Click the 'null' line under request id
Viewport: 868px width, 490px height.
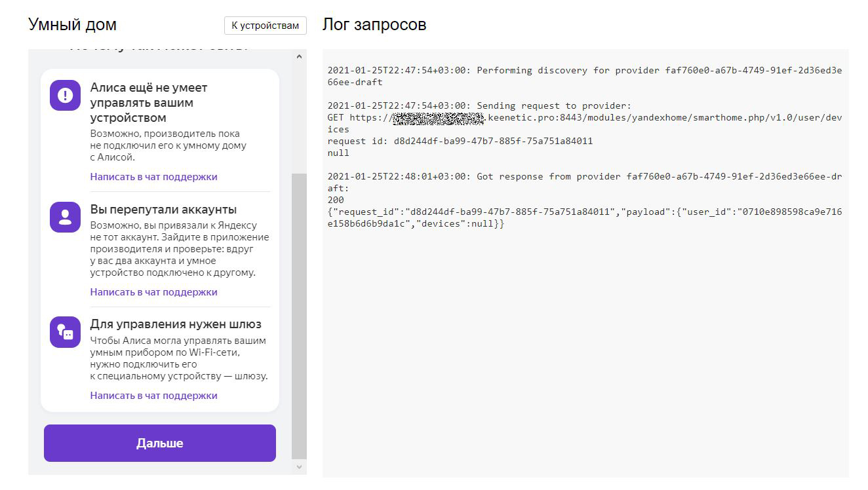338,153
